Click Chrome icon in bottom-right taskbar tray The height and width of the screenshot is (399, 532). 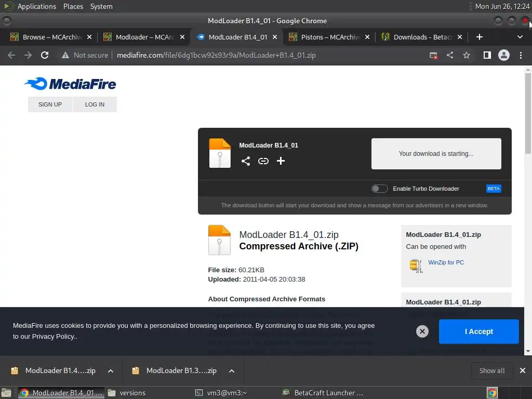coord(492,393)
